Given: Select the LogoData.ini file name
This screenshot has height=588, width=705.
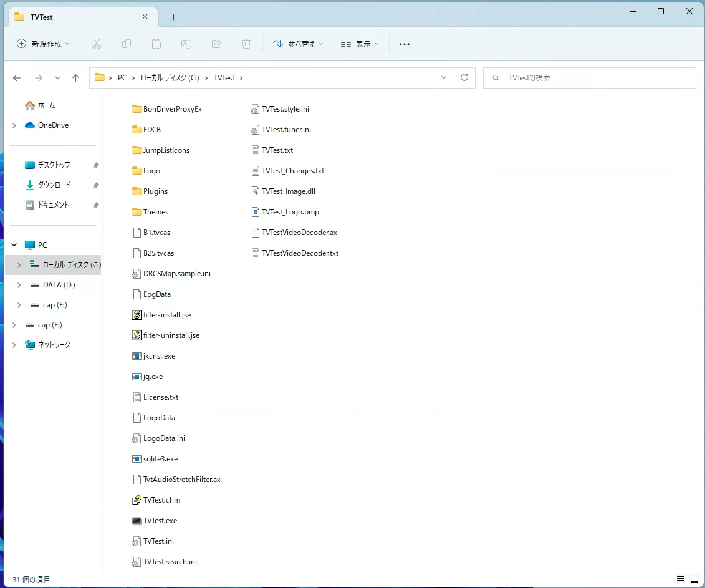Looking at the screenshot, I should tap(164, 438).
